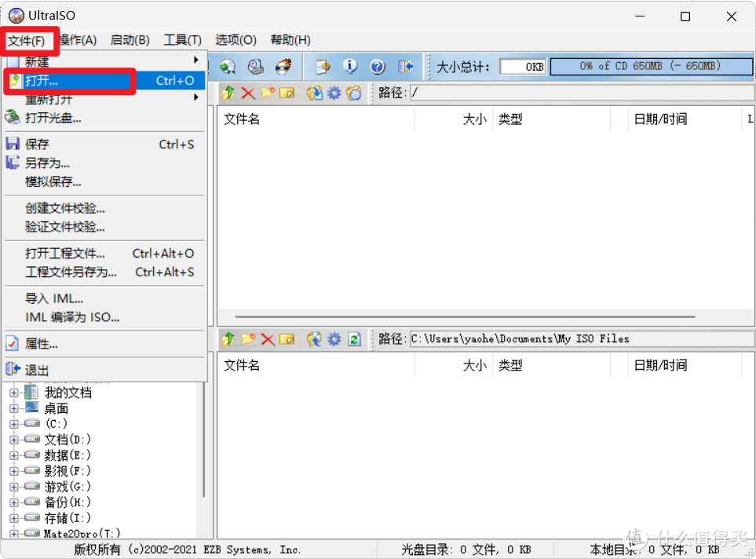
Task: Choose 退出 from the File menu
Action: [x=104, y=371]
